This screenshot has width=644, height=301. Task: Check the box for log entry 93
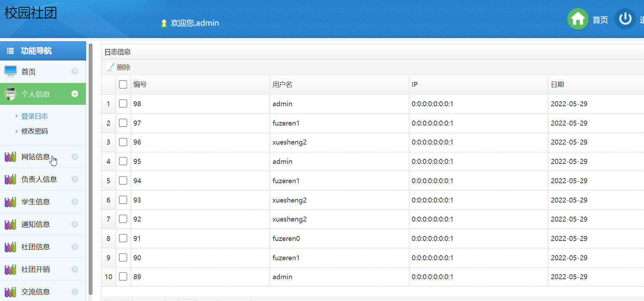click(x=123, y=200)
